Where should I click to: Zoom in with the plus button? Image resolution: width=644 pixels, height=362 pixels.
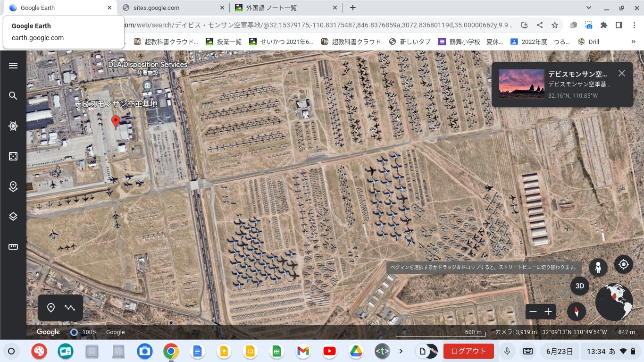[x=548, y=311]
